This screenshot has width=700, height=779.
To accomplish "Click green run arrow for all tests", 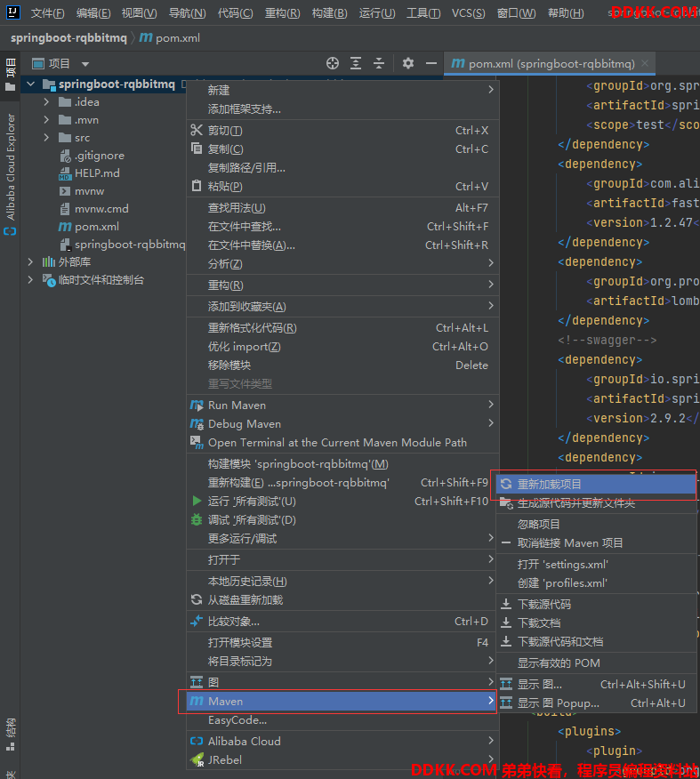I will (x=197, y=501).
